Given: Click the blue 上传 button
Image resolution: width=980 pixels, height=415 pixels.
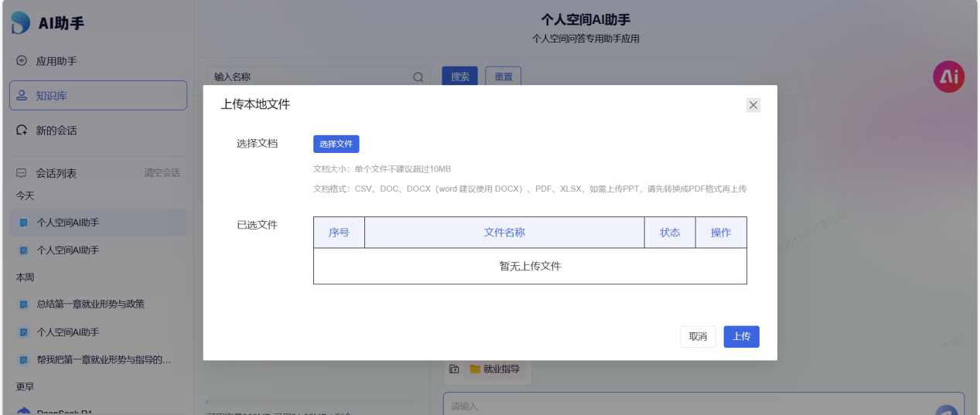Looking at the screenshot, I should [x=741, y=337].
